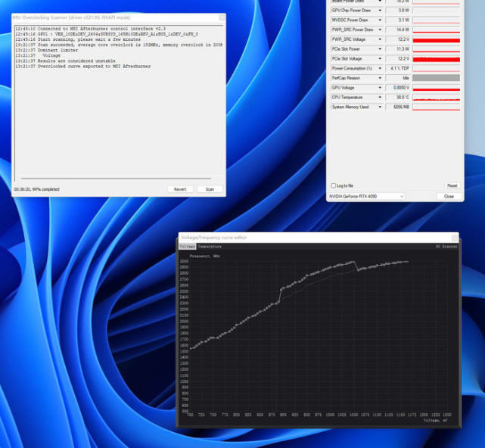
Task: Expand the MVDDC Power Draw sensor dropdown
Action: [x=380, y=20]
